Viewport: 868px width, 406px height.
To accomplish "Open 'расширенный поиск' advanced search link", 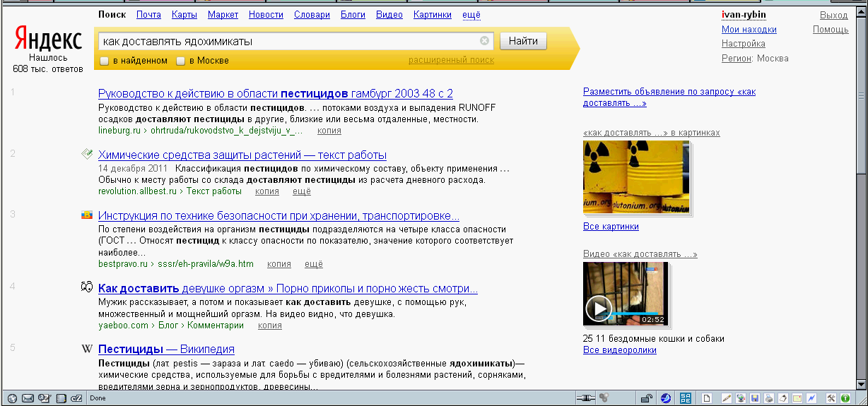I will pyautogui.click(x=451, y=60).
